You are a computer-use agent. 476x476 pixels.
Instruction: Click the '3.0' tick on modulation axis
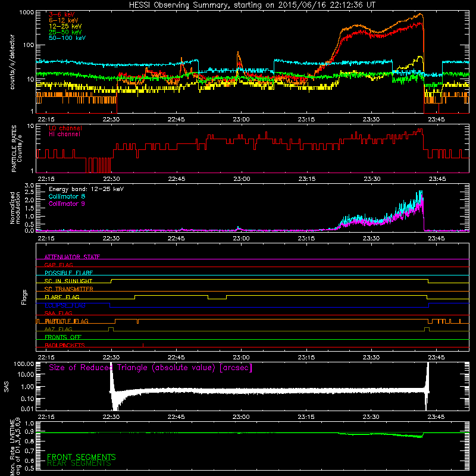(29, 186)
